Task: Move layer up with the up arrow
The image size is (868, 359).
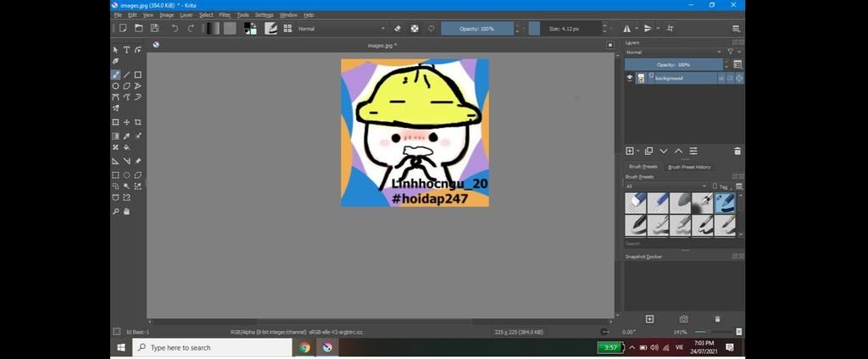Action: tap(678, 151)
